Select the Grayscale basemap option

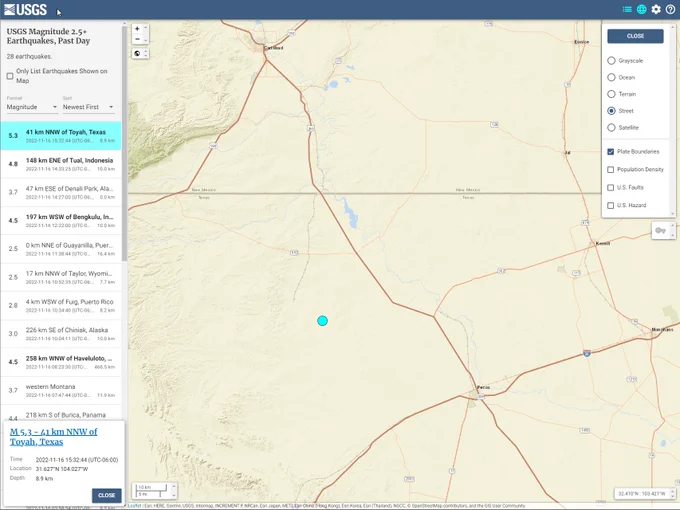pyautogui.click(x=611, y=61)
